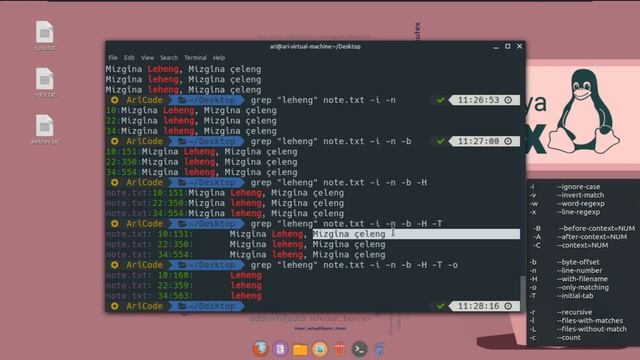Click the '--recursive' option text
This screenshot has height=360, width=640.
[x=574, y=312]
